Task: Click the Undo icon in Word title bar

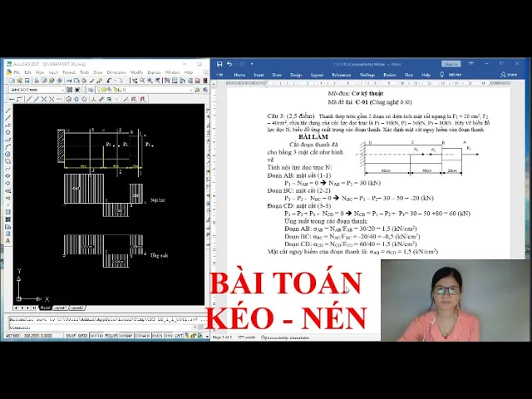Action: (x=228, y=63)
